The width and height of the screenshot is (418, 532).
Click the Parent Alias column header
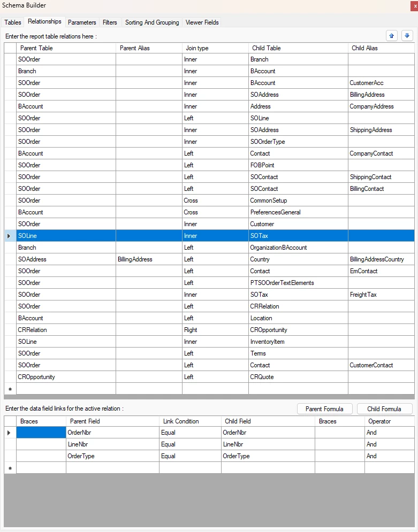pos(149,48)
